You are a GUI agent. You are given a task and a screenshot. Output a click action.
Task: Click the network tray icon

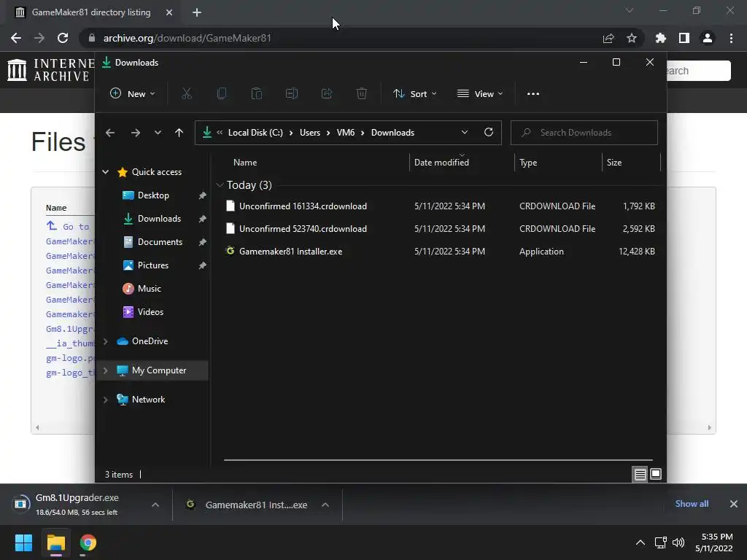point(660,542)
